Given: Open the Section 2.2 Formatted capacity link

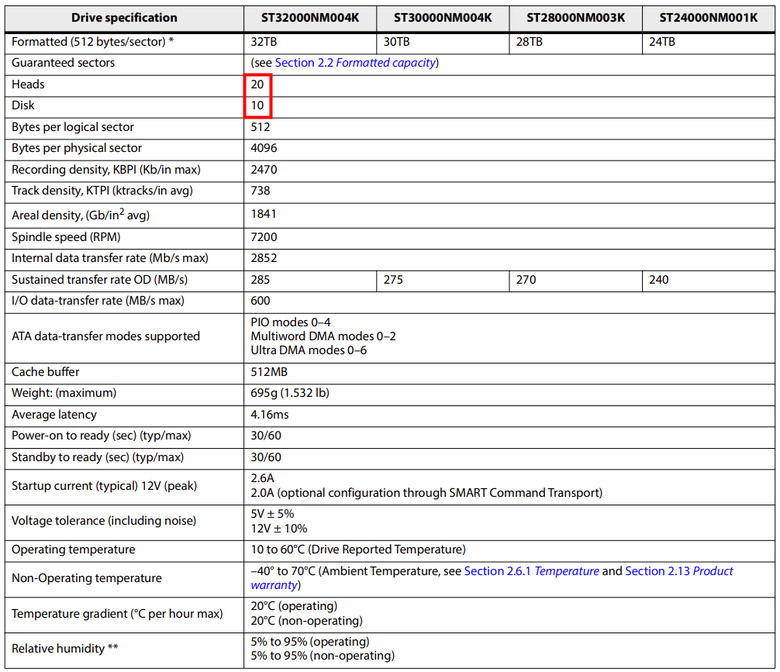Looking at the screenshot, I should click(356, 63).
